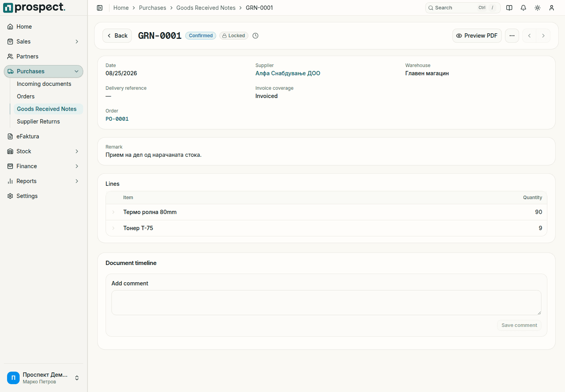The image size is (565, 392).
Task: Go to previous record arrow
Action: click(x=529, y=36)
